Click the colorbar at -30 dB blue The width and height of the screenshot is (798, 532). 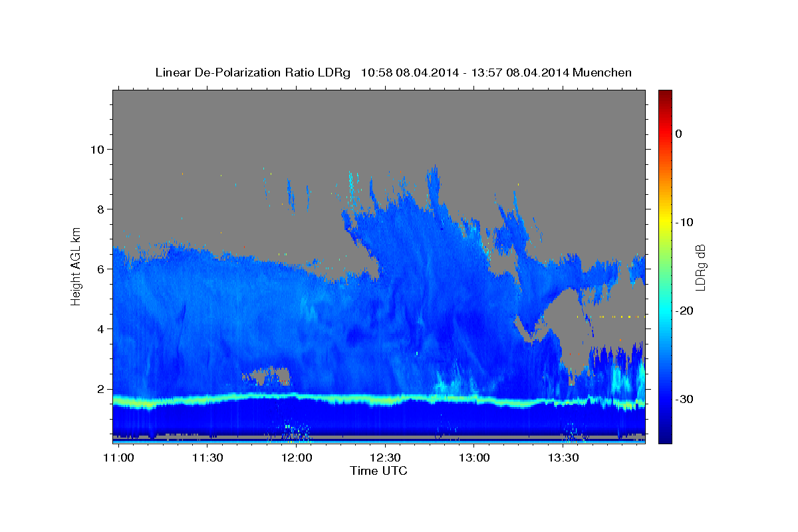point(665,399)
